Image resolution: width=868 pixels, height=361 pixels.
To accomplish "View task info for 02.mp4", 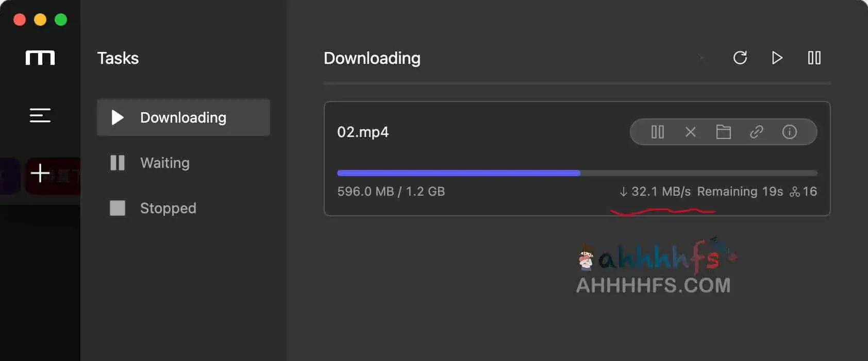I will [789, 132].
